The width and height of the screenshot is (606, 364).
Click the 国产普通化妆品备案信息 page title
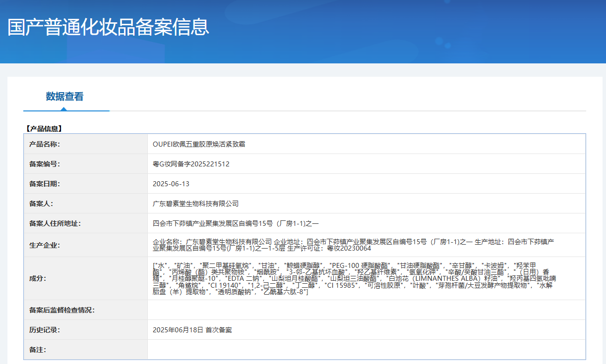pyautogui.click(x=109, y=27)
